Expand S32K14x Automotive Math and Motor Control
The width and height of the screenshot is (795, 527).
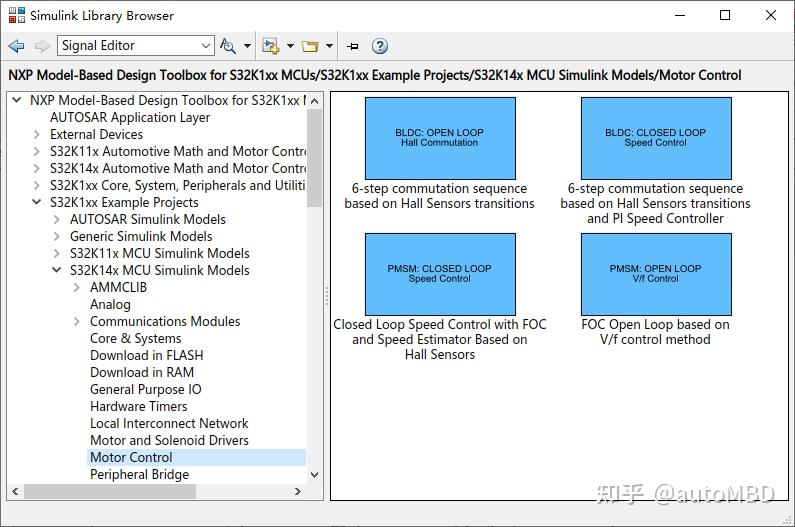37,168
